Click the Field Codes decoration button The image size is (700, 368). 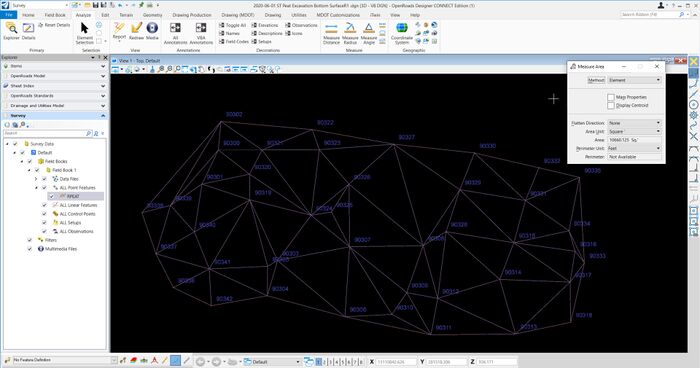click(233, 41)
